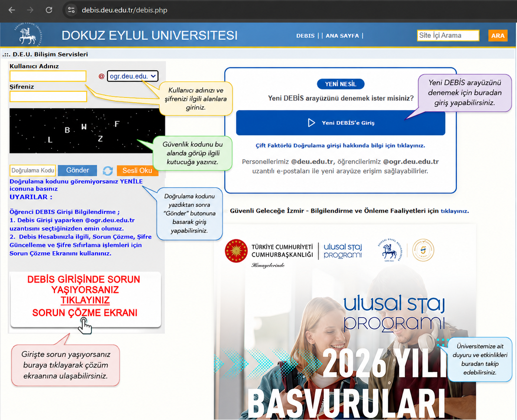This screenshot has width=517, height=420.
Task: Click the orange ARA search button
Action: tap(498, 36)
